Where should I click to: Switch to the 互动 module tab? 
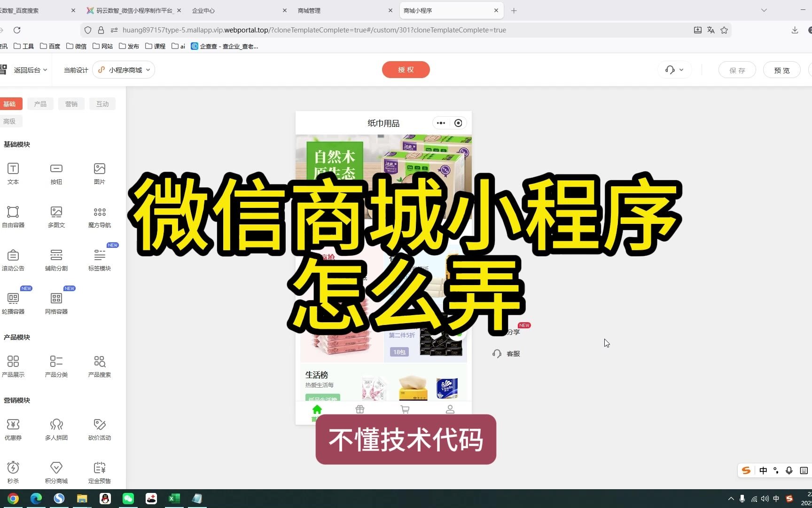[102, 104]
